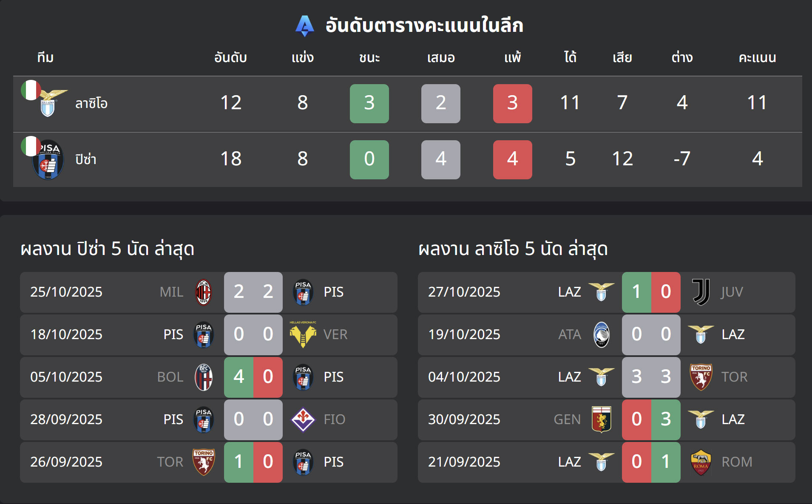Screen dimensions: 812x504
Task: Click the Fiorentina logo
Action: (303, 419)
